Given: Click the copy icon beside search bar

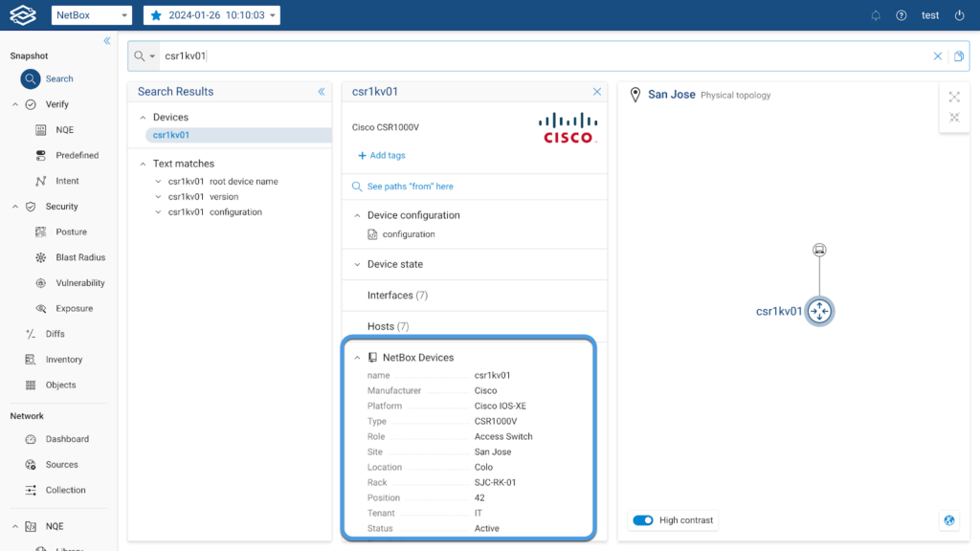Looking at the screenshot, I should point(959,56).
